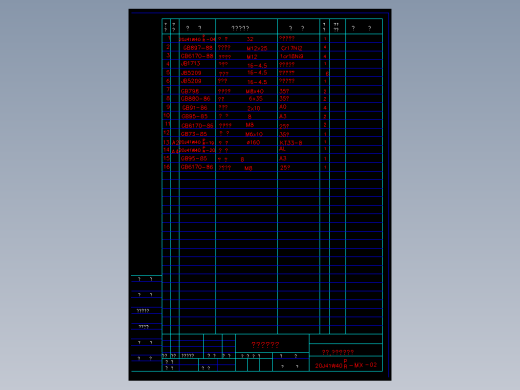This screenshot has height=390, width=520.
Task: Click the GB91-86 standard code
Action: (x=195, y=108)
